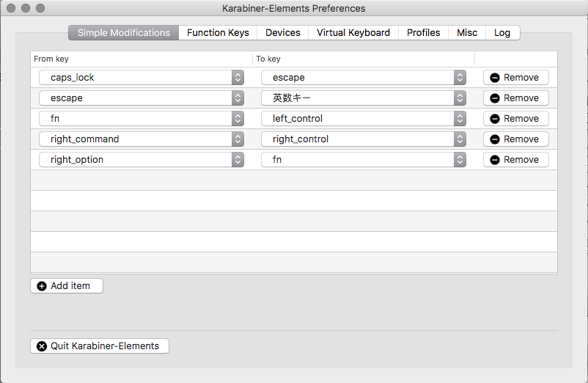View the Log tab

(502, 33)
